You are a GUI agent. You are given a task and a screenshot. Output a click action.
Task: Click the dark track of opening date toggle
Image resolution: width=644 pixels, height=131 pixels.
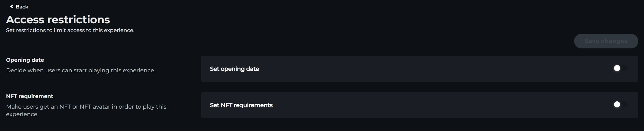click(x=624, y=68)
